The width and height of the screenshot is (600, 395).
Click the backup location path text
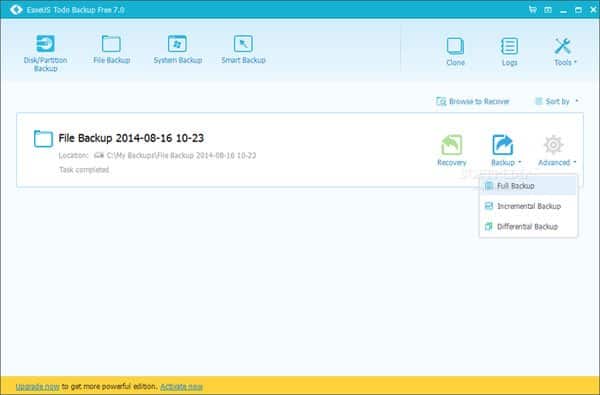tap(181, 155)
